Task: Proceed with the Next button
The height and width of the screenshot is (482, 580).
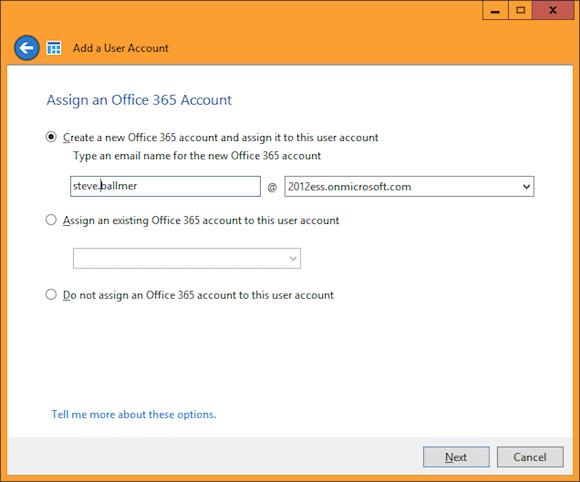Action: point(456,457)
